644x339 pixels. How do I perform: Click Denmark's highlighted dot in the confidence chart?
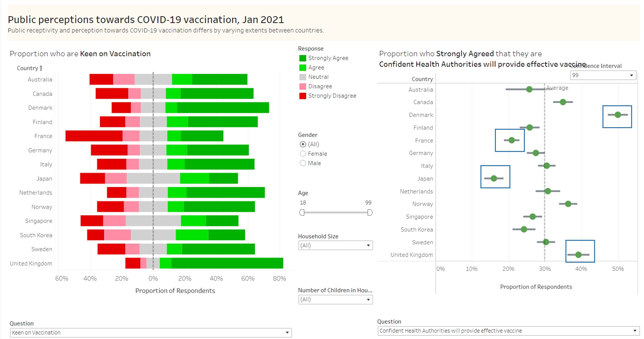pyautogui.click(x=618, y=115)
